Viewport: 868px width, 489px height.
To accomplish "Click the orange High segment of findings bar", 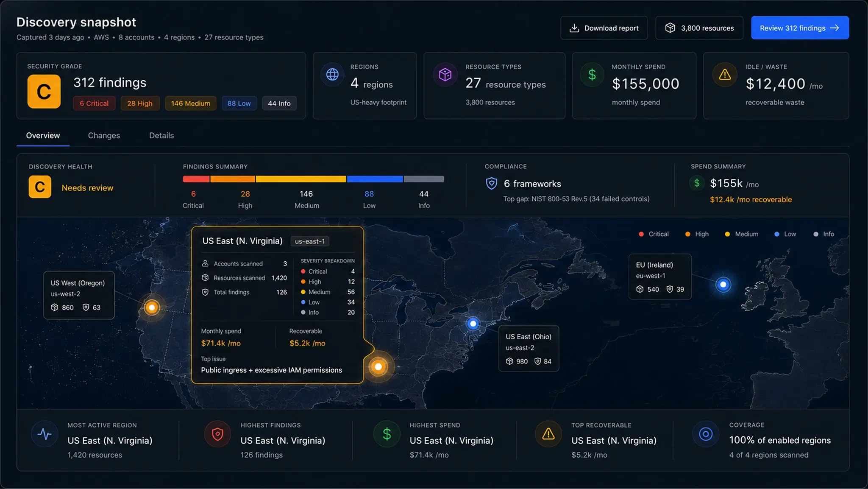I will 233,179.
